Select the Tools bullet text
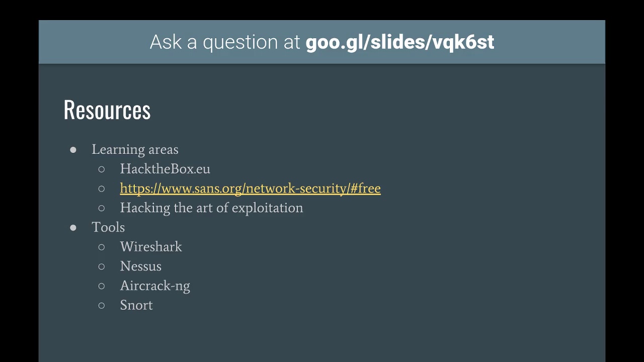This screenshot has height=362, width=644. click(x=108, y=227)
